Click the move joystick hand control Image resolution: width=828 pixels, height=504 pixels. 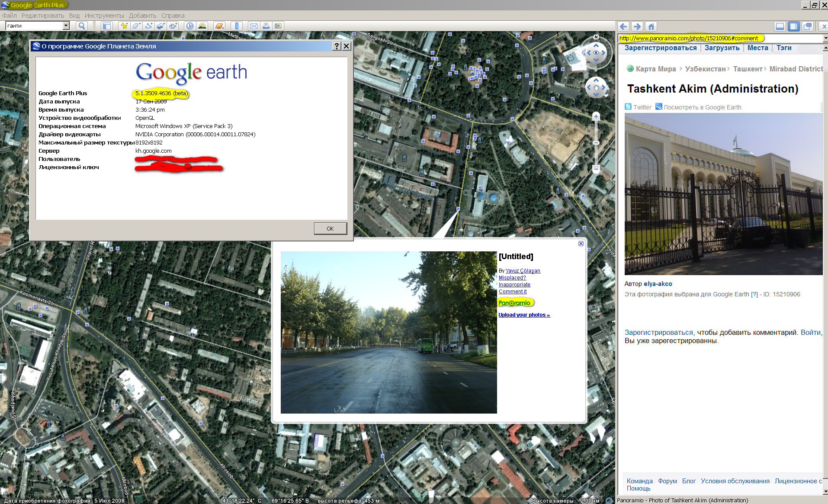[596, 88]
